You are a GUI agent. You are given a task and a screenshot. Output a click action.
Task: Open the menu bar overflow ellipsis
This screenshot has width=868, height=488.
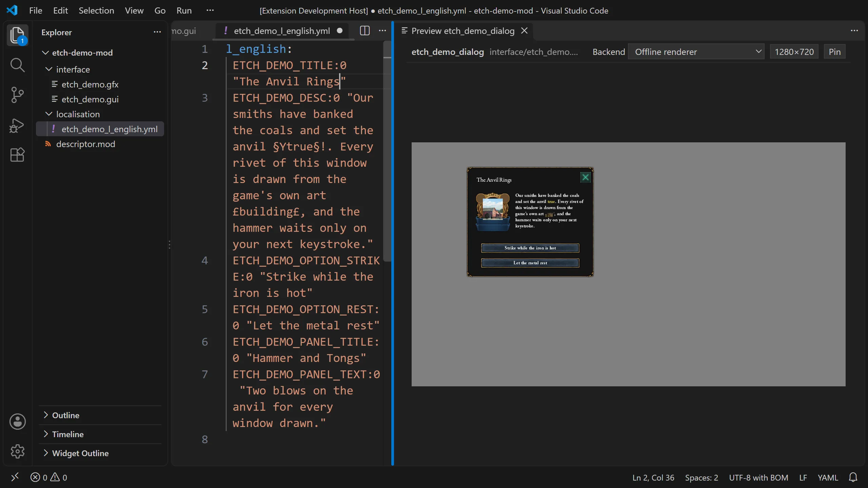pos(210,11)
